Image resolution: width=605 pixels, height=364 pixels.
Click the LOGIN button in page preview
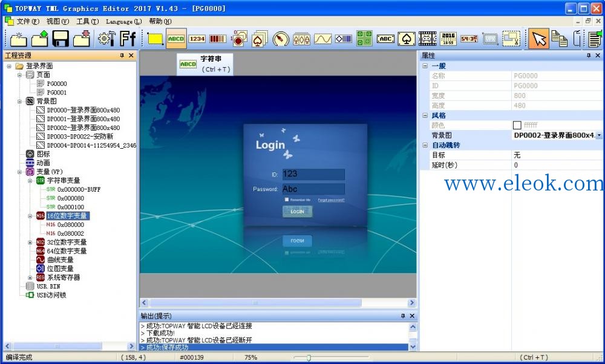tap(298, 211)
